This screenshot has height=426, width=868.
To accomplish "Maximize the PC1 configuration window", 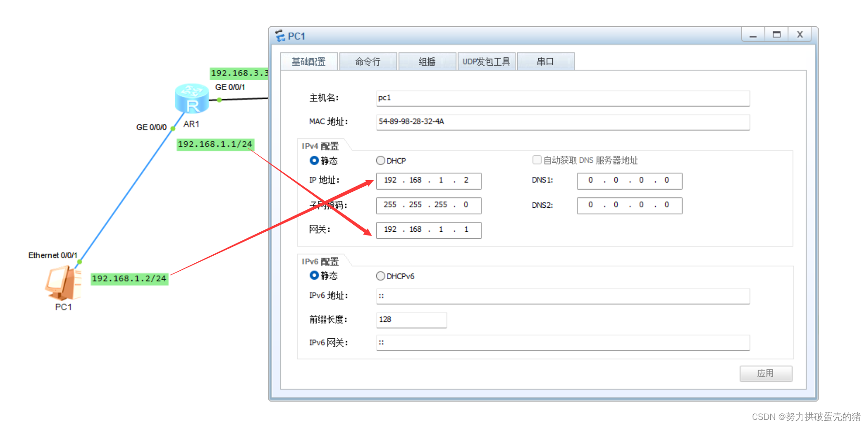I will 776,35.
